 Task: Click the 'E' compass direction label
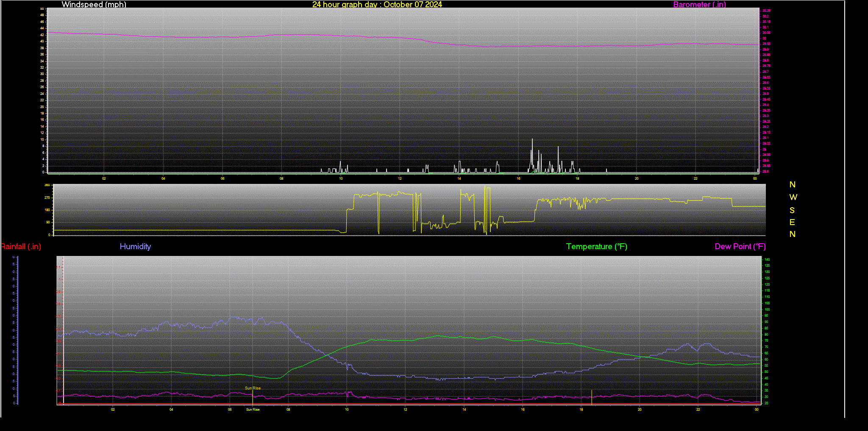tap(792, 222)
